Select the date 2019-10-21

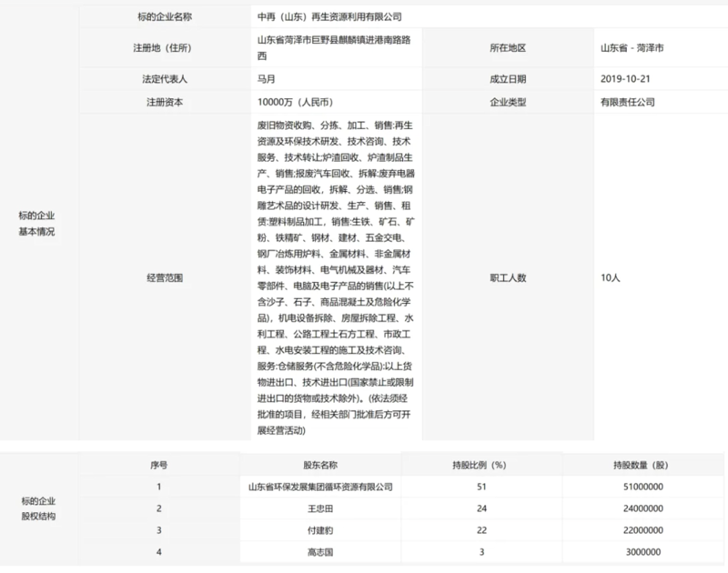(625, 79)
